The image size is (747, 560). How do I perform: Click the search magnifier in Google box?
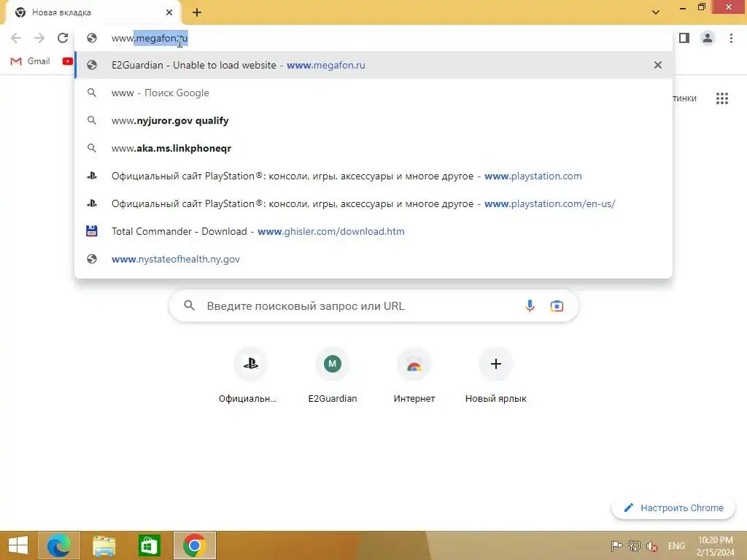(x=189, y=306)
